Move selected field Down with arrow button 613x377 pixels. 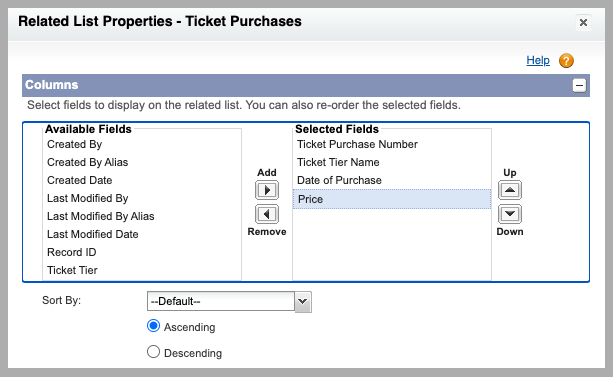pos(510,214)
